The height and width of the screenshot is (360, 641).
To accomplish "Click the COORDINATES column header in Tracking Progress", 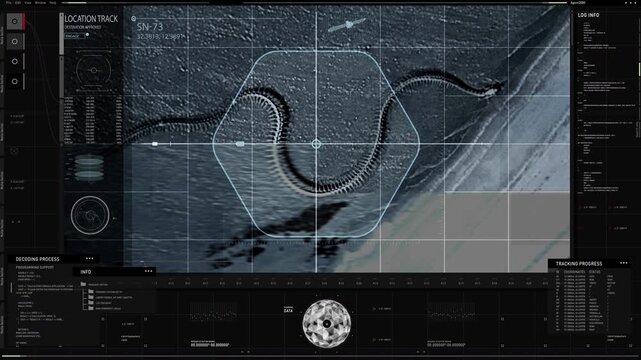I will [x=574, y=272].
